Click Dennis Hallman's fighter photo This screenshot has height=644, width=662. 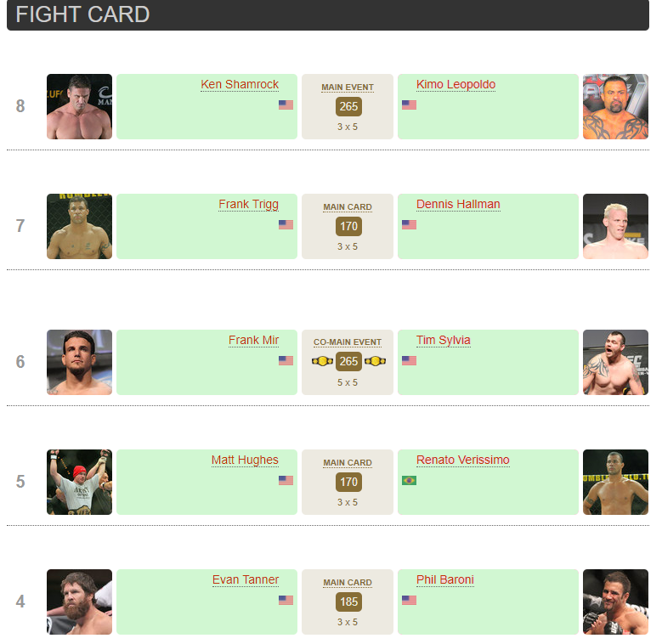pyautogui.click(x=615, y=227)
